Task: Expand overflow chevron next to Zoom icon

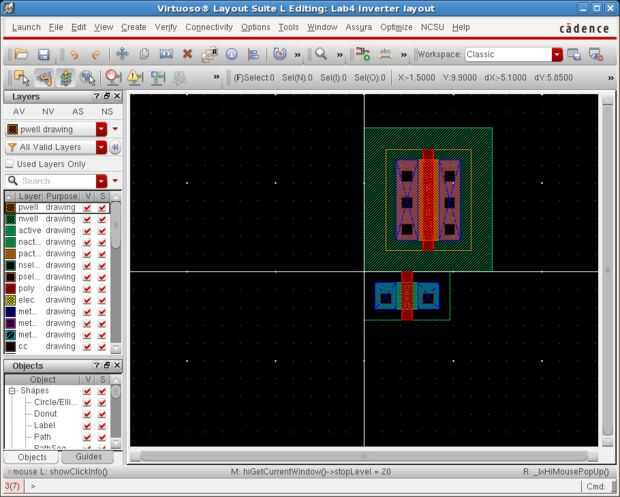Action: (x=340, y=54)
